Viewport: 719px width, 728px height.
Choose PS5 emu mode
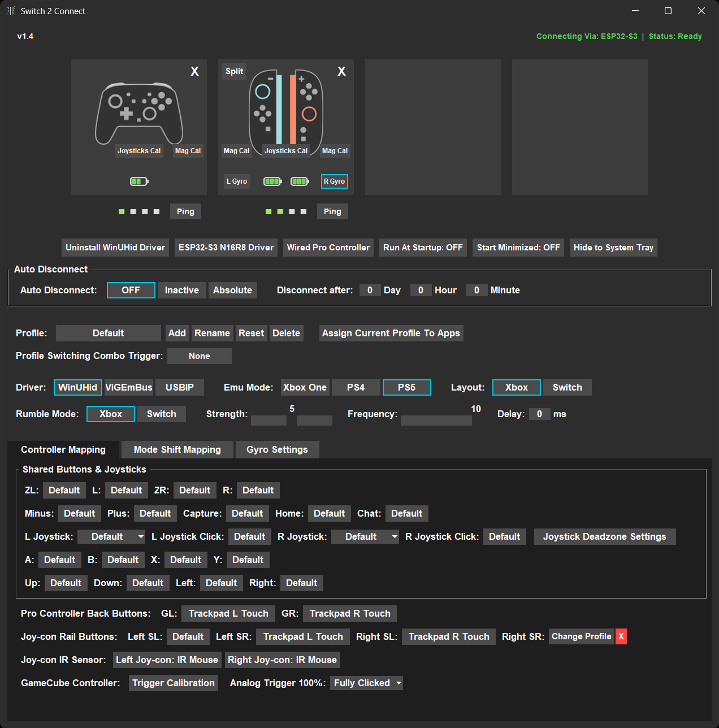click(x=407, y=387)
